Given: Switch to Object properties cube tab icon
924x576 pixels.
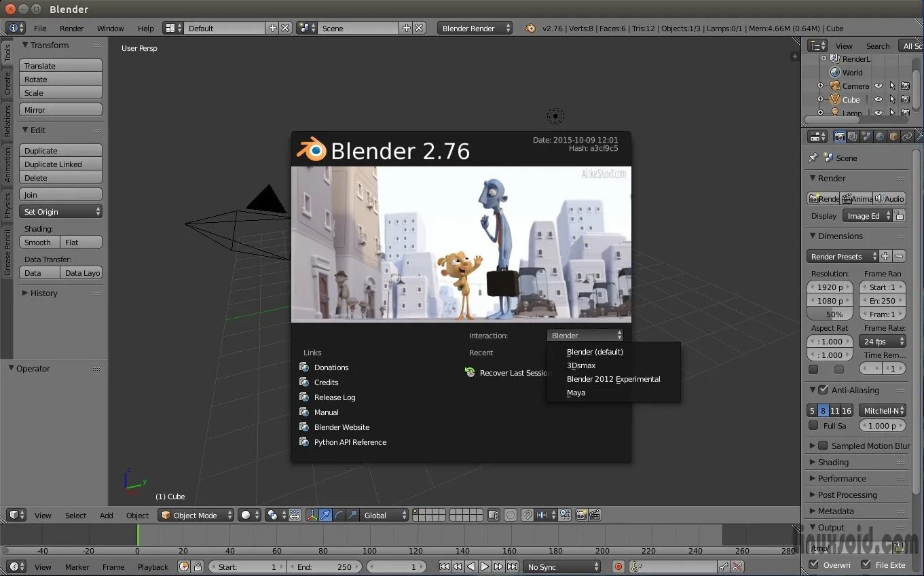Looking at the screenshot, I should [x=893, y=137].
